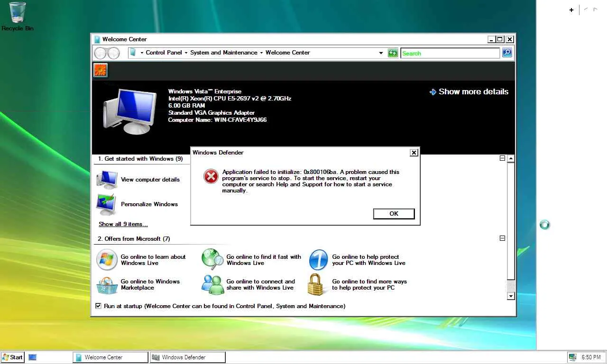Open Go online to learn about Windows Live
The image size is (607, 364).
[153, 260]
